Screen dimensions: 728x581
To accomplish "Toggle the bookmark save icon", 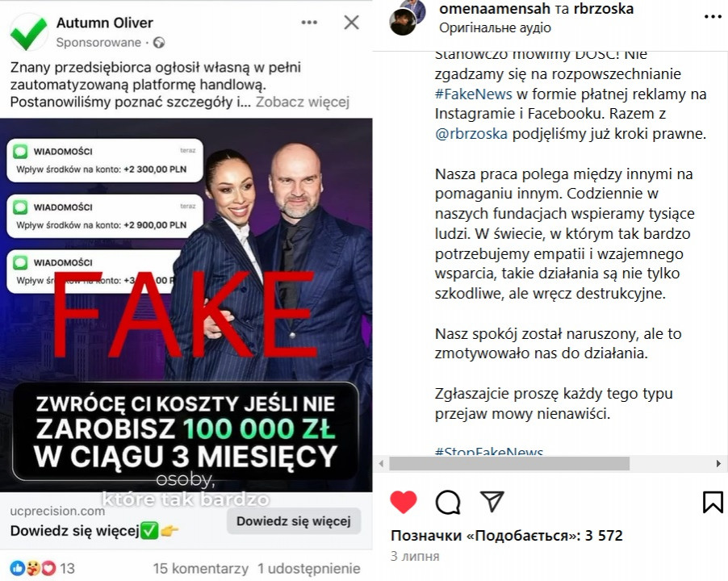I will point(713,502).
